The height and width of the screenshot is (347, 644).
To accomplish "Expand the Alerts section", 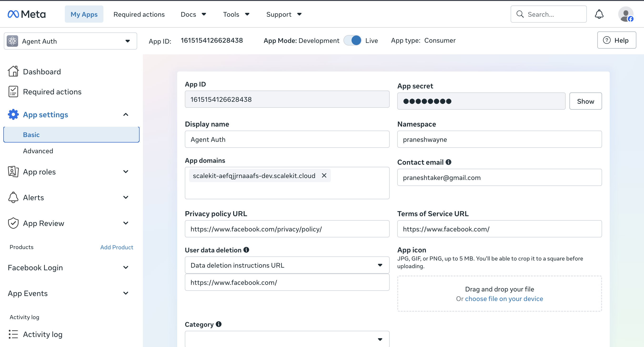I will pyautogui.click(x=126, y=197).
